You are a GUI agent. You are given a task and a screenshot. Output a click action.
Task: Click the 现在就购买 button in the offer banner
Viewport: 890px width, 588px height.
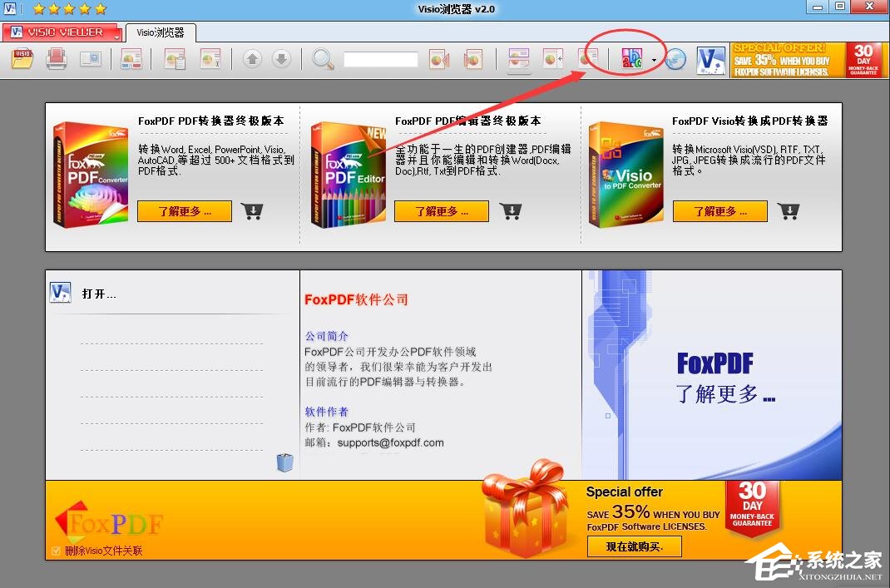[635, 546]
